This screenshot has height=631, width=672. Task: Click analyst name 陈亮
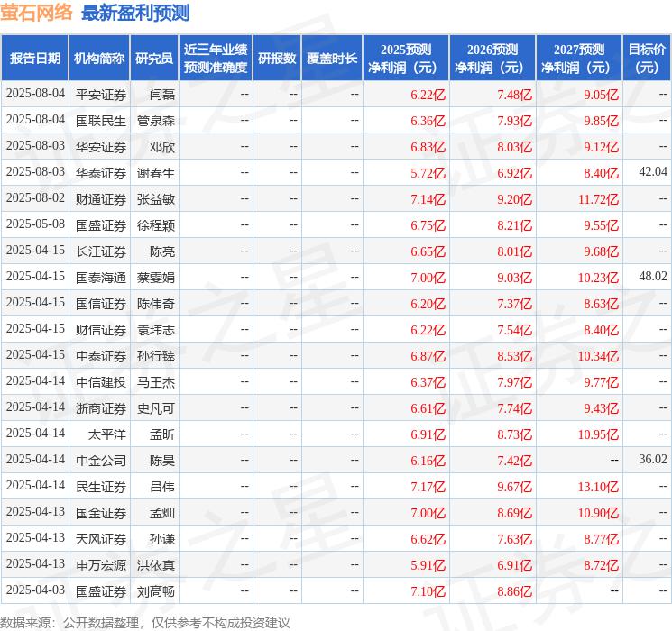pos(162,251)
